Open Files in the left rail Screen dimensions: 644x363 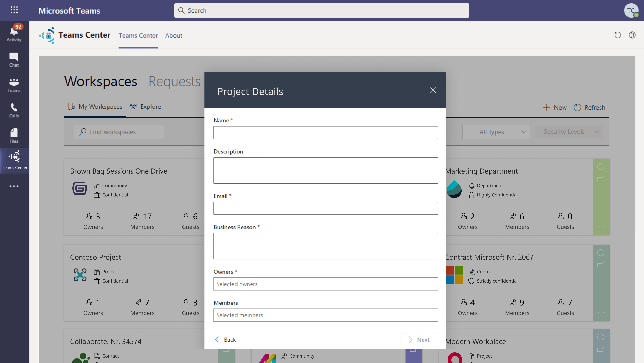[14, 136]
